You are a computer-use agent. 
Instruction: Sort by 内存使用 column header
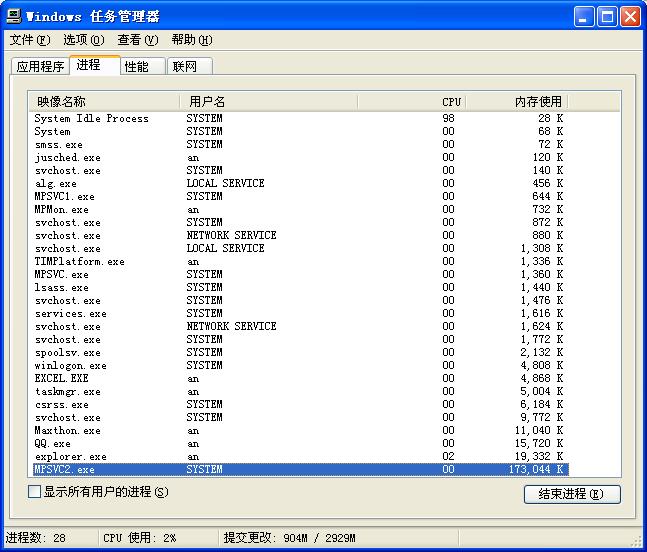517,101
